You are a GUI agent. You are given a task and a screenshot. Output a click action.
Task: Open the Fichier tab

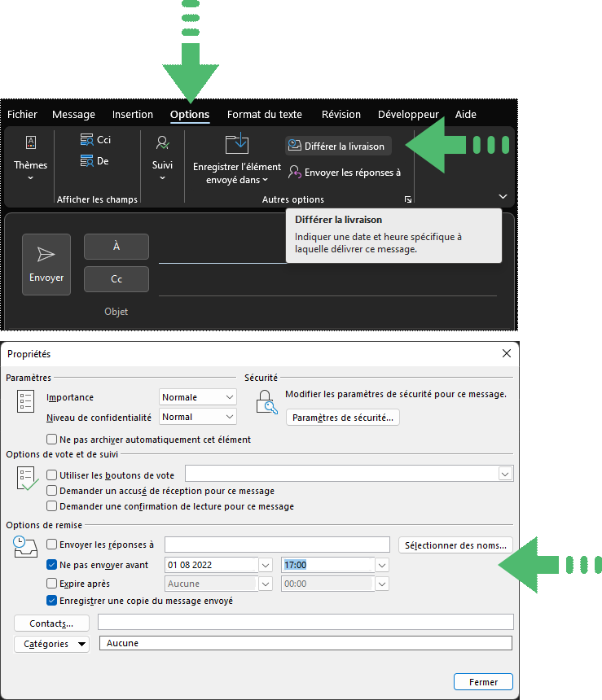coord(22,114)
